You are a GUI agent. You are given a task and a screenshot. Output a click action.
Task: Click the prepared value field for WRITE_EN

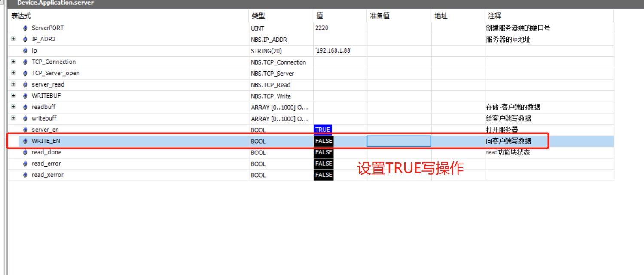click(399, 141)
